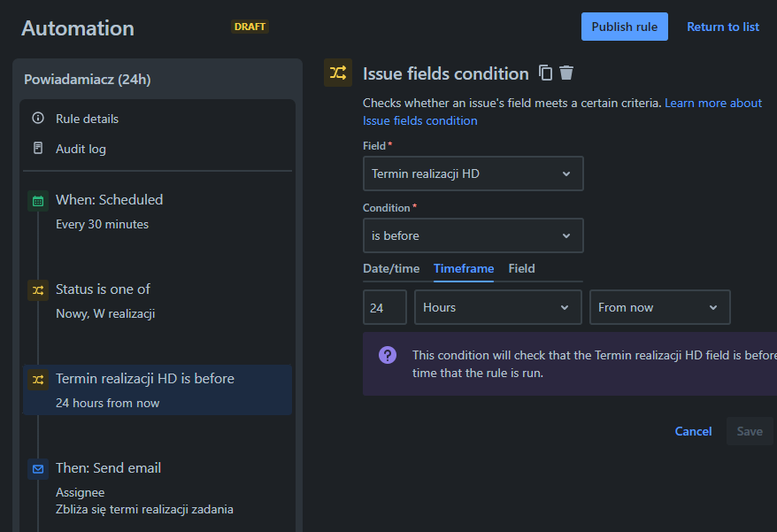Click the Audit log document icon
Screen dimensions: 777x532
coord(38,149)
